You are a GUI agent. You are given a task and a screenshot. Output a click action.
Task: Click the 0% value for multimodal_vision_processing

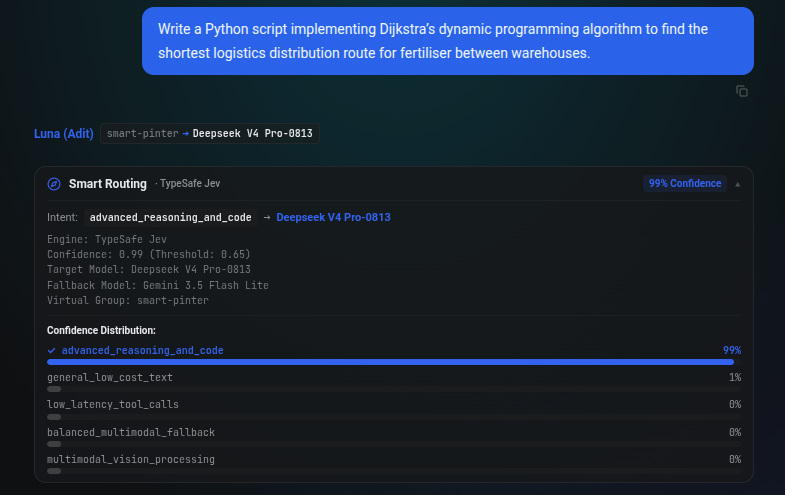(735, 459)
